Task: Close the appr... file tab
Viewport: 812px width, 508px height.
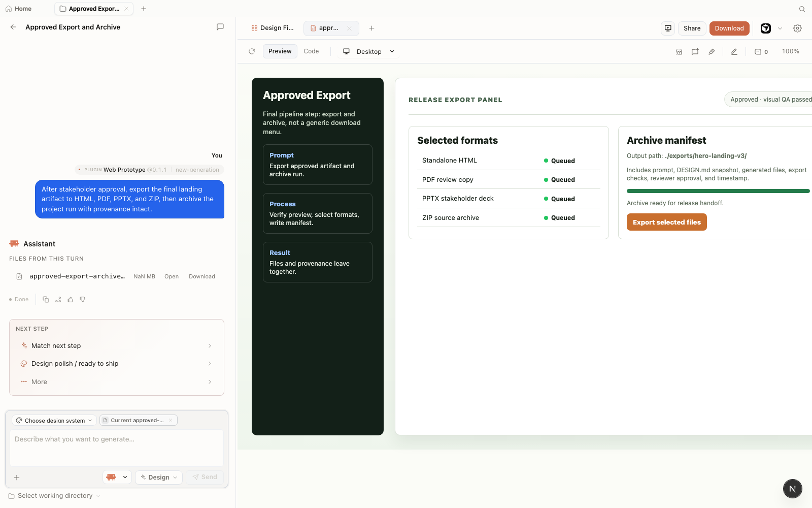Action: click(349, 28)
